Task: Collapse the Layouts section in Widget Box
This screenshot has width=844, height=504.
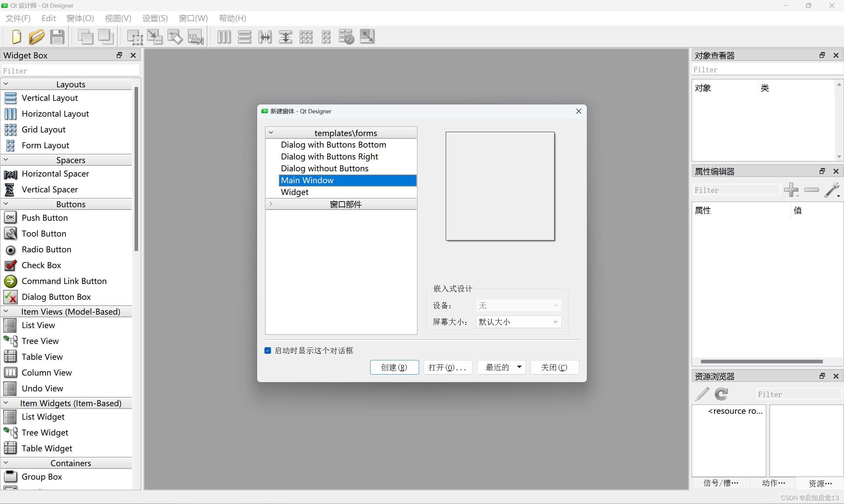Action: (6, 84)
